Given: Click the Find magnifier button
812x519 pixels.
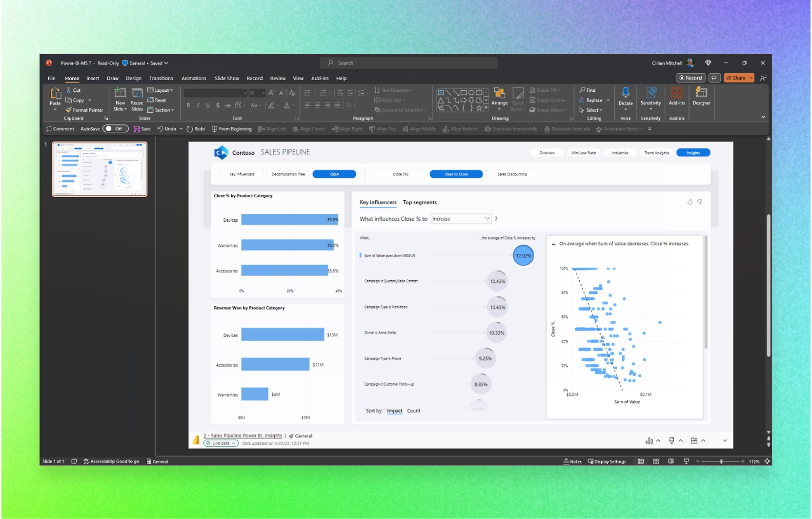Looking at the screenshot, I should (588, 90).
